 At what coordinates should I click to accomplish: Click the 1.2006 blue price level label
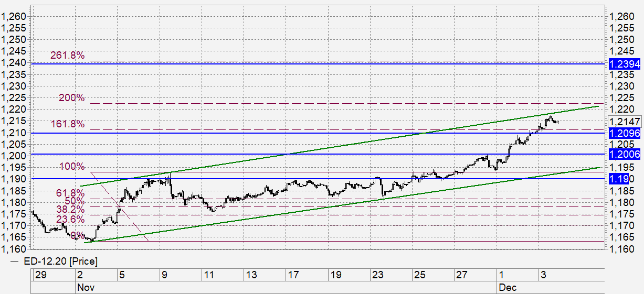624,154
